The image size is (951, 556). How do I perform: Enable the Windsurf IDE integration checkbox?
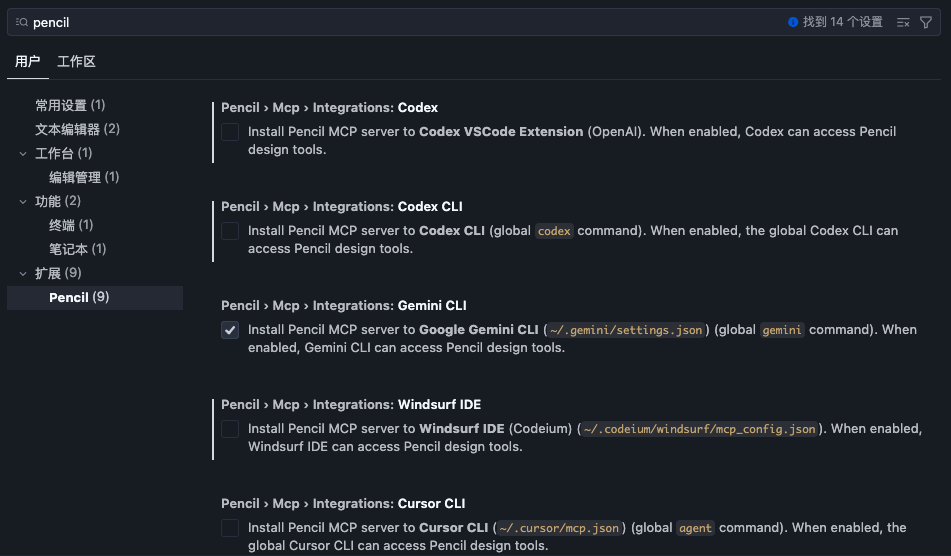230,429
